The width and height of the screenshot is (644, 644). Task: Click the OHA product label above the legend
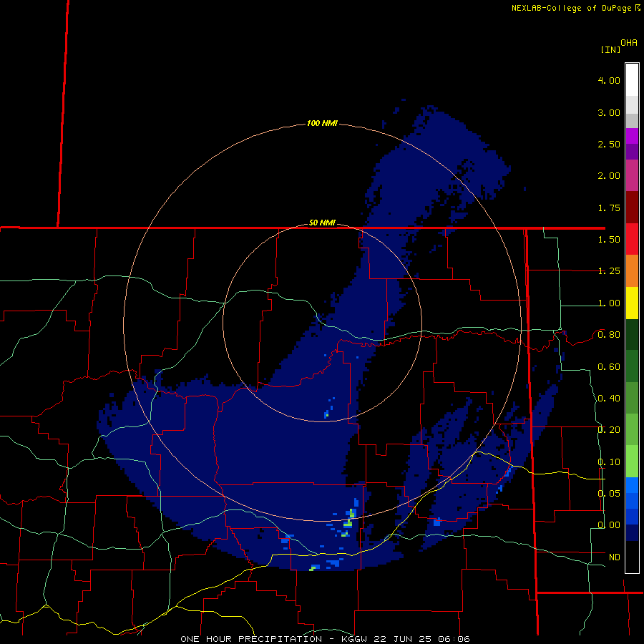click(629, 43)
